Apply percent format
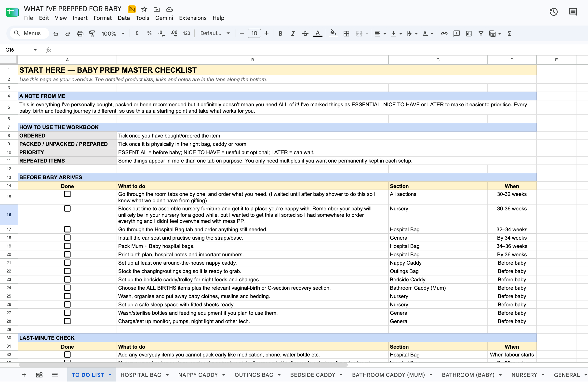Viewport: 588px width, 382px height. tap(149, 33)
